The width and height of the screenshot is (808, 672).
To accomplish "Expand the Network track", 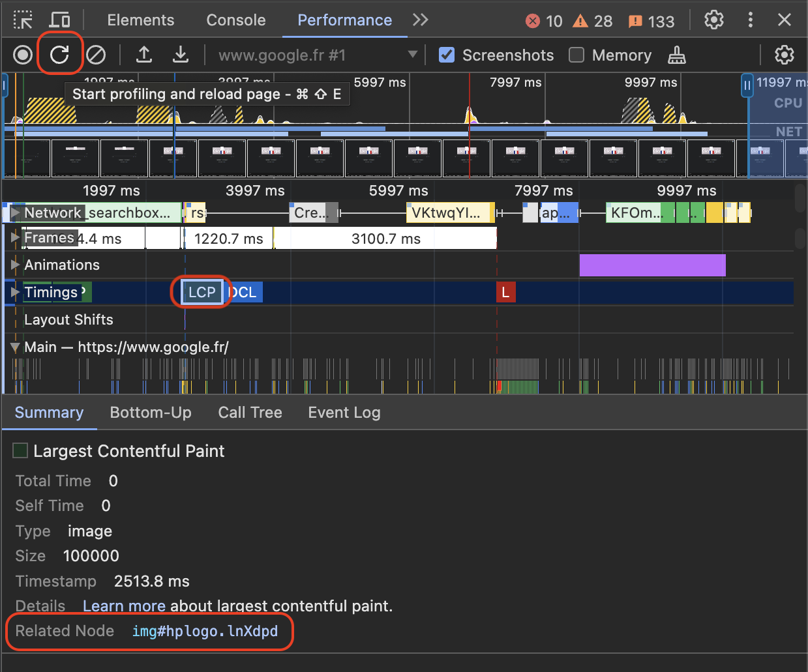I will 14,212.
